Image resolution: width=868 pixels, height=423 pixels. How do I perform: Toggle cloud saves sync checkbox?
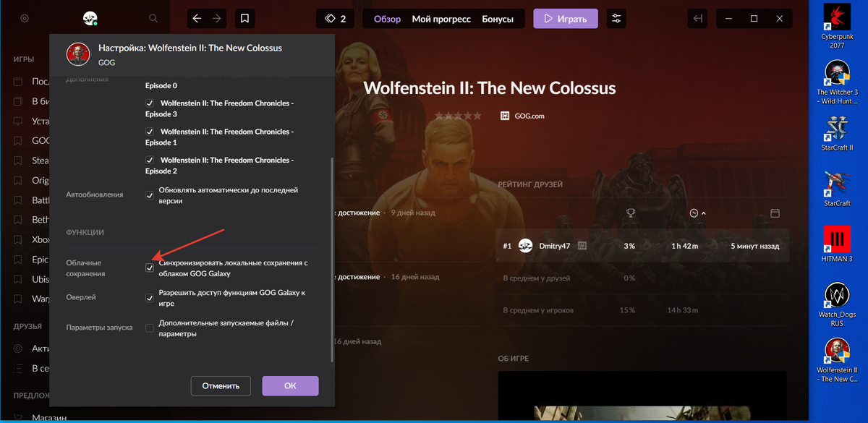point(150,268)
